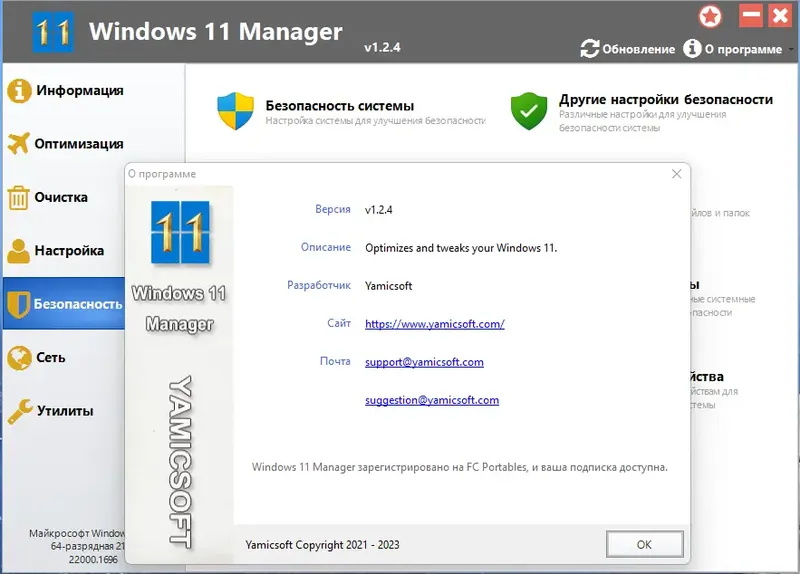Screen dimensions: 800x574
Task: Click the Разработчик field label
Action: (x=319, y=285)
